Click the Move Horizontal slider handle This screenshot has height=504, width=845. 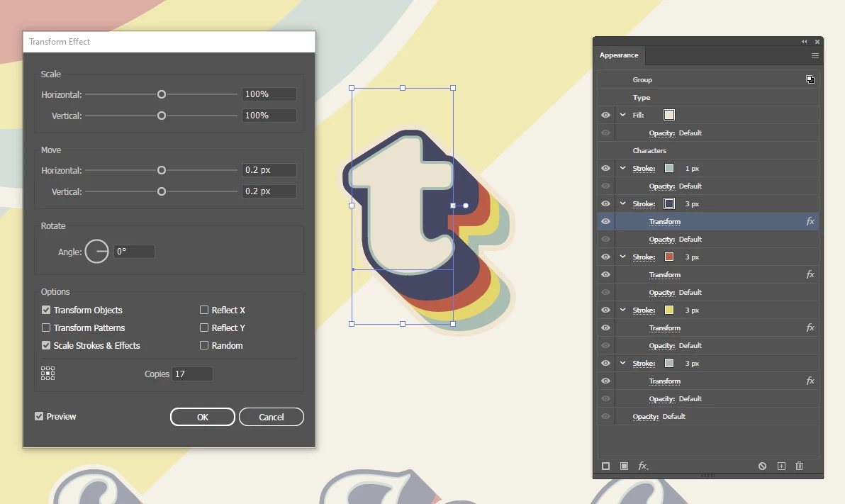coord(161,170)
